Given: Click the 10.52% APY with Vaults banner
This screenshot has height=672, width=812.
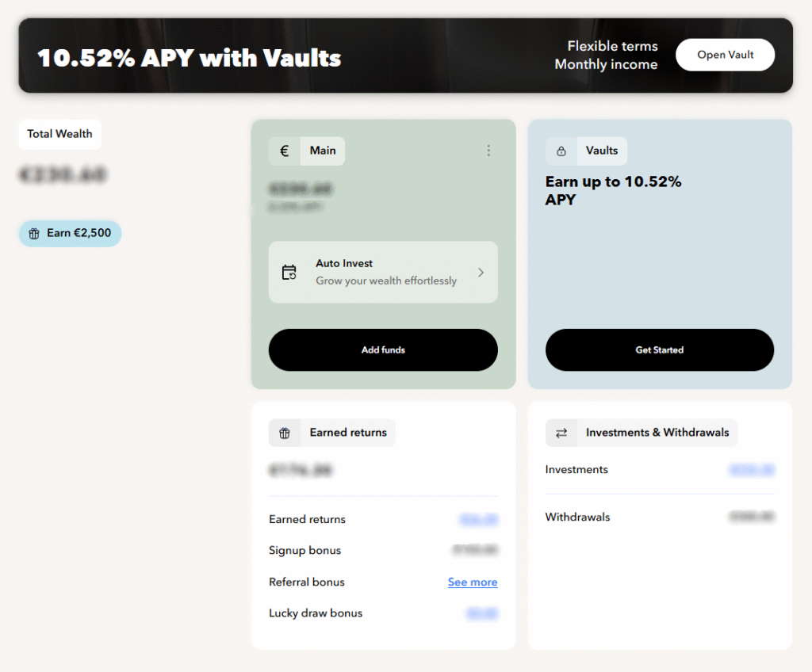Looking at the screenshot, I should tap(190, 58).
